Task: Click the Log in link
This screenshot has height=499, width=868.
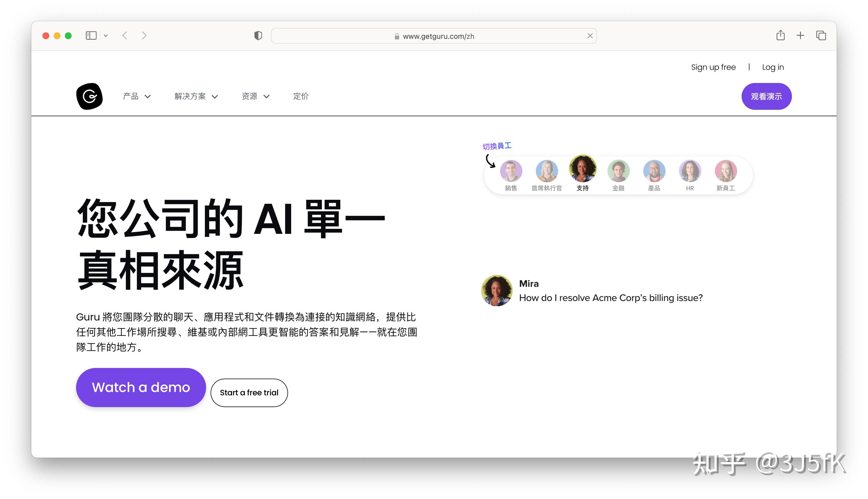Action: coord(773,67)
